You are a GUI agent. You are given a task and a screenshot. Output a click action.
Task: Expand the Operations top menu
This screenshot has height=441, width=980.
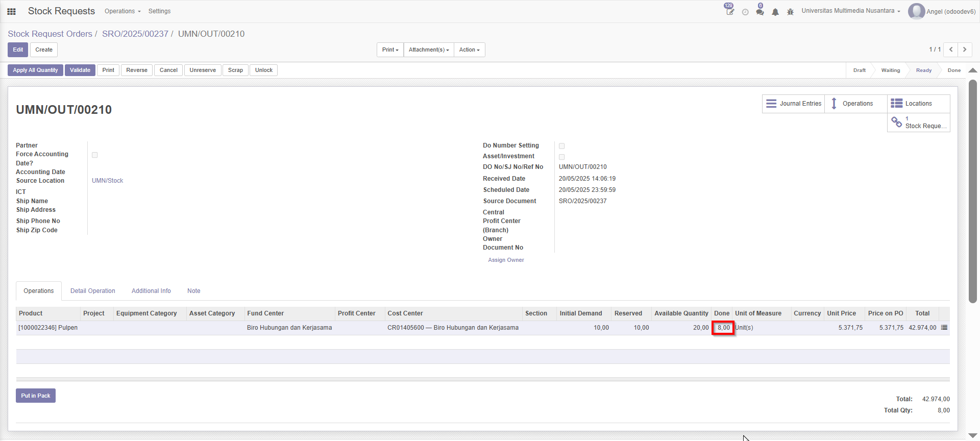point(122,11)
